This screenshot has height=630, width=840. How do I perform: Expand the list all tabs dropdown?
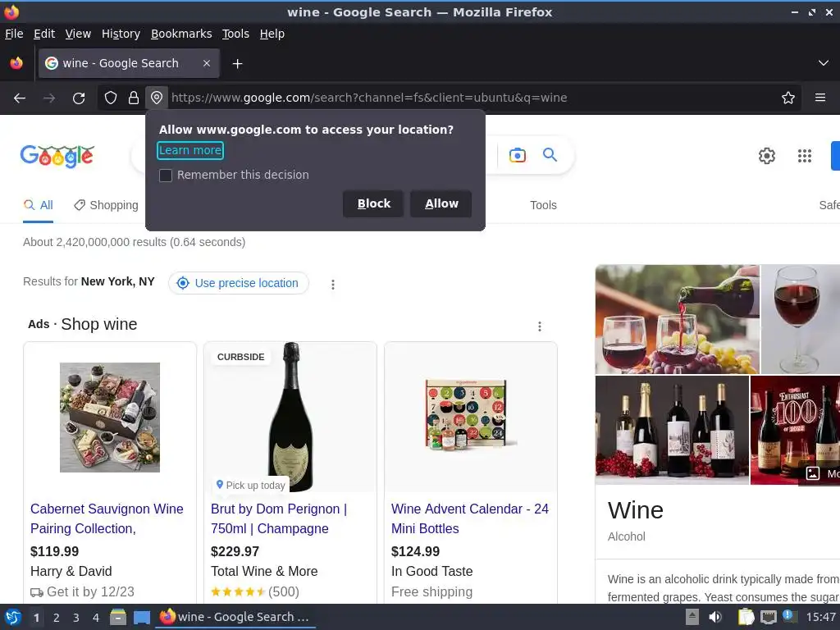[824, 63]
